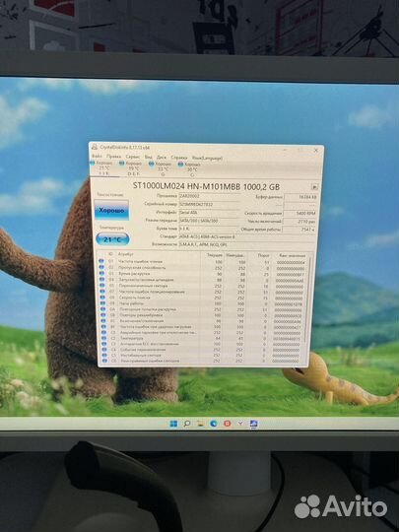Click the 21 °C temperature button
Viewport: 399px width, 532px height.
[x=112, y=239]
